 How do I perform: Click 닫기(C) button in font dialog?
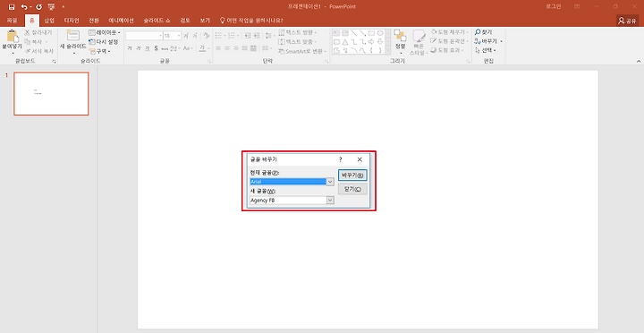point(352,189)
